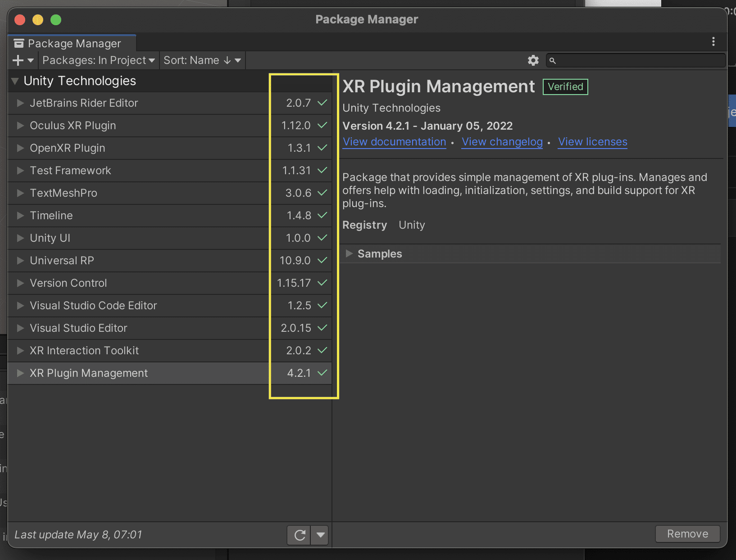Open the Packages: In Project dropdown
The width and height of the screenshot is (736, 560).
click(x=99, y=60)
